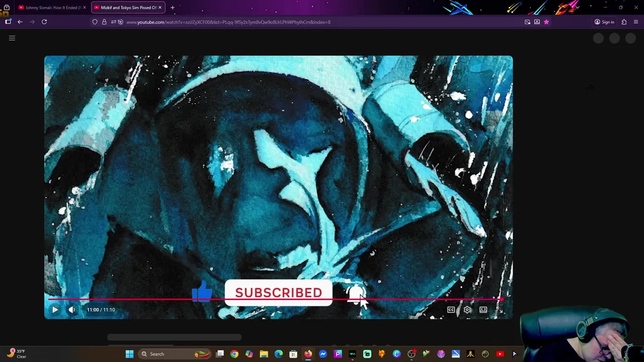The height and width of the screenshot is (362, 644).
Task: View site security padlock information
Action: point(104,22)
